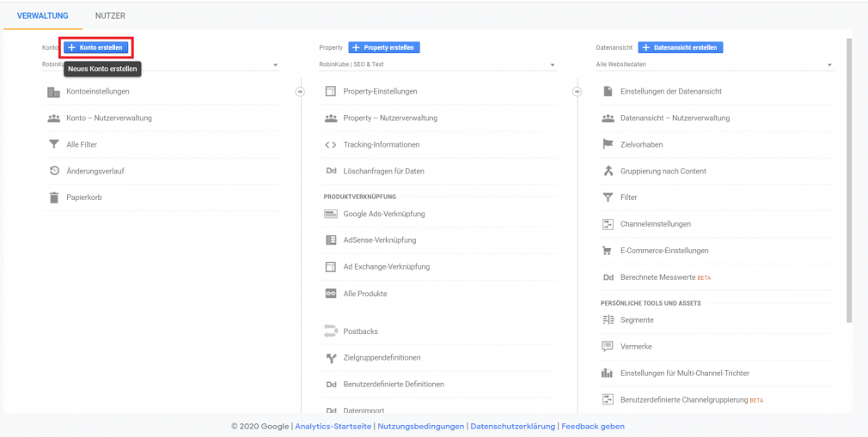Click the funnel icon beside Filter in Datenansicht
The height and width of the screenshot is (437, 868).
[x=608, y=197]
